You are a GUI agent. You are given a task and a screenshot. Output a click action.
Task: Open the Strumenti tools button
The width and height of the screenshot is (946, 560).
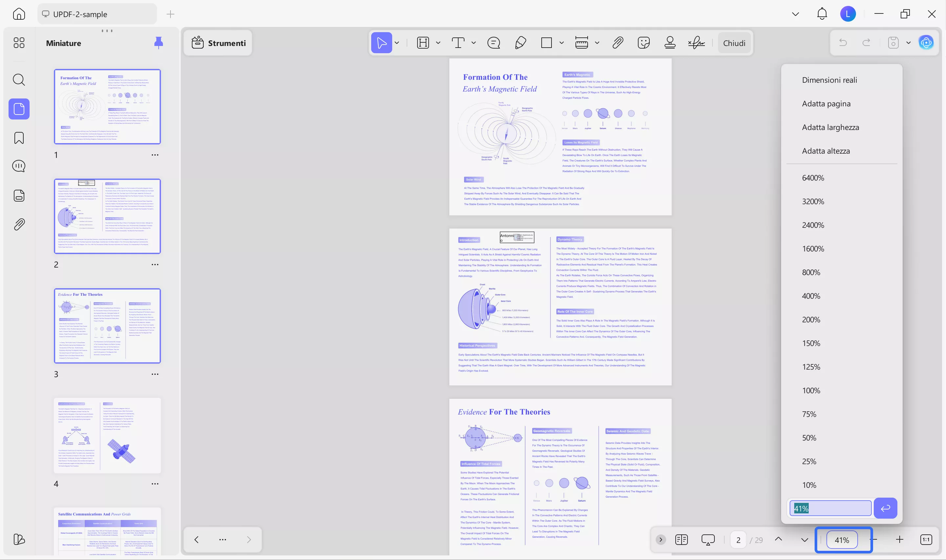pyautogui.click(x=218, y=43)
